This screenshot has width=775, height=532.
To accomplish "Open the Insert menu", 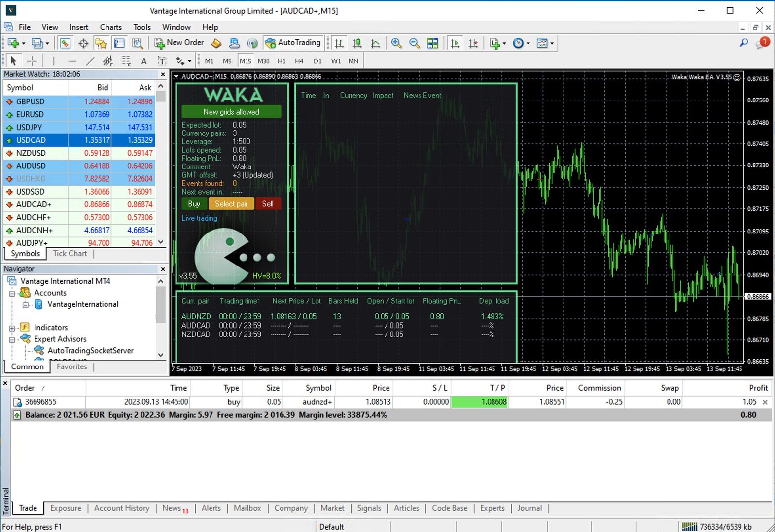I will [79, 27].
